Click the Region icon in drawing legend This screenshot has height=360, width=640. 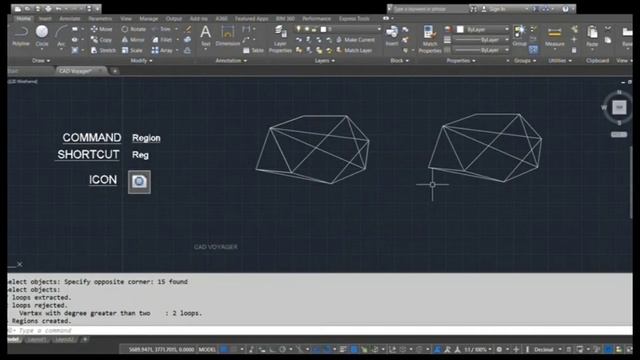coord(139,182)
